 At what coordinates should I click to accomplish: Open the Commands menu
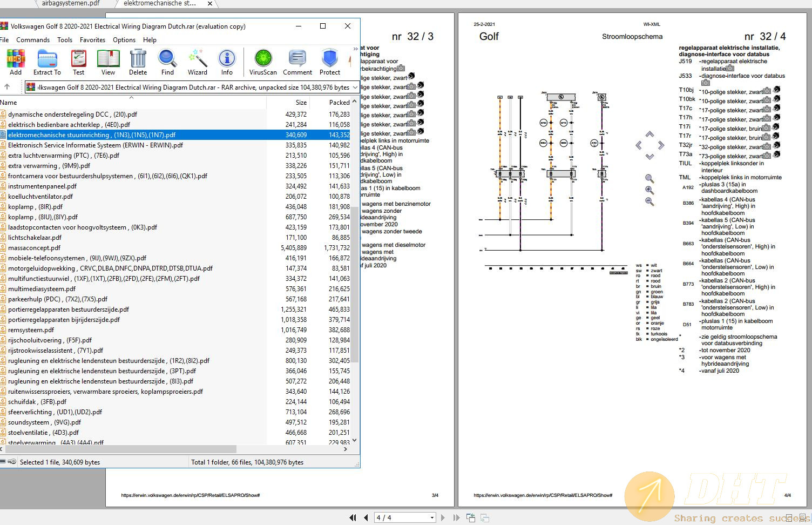(x=33, y=40)
